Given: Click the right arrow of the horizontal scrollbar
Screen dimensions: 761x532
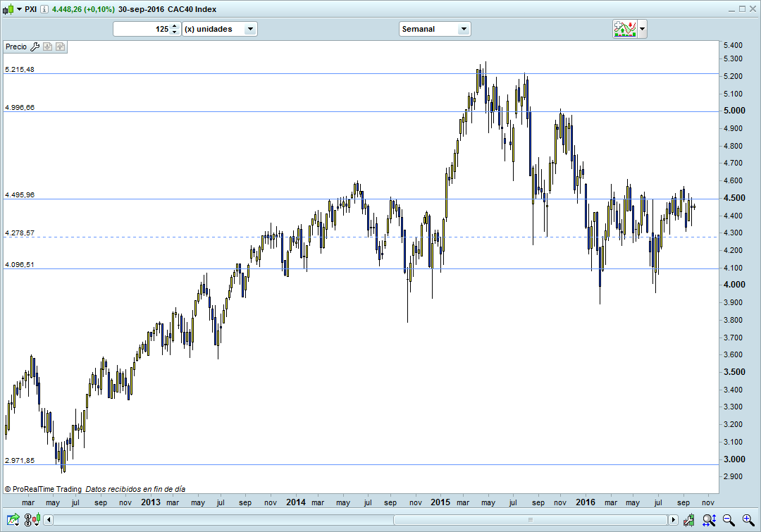Looking at the screenshot, I should (x=674, y=520).
